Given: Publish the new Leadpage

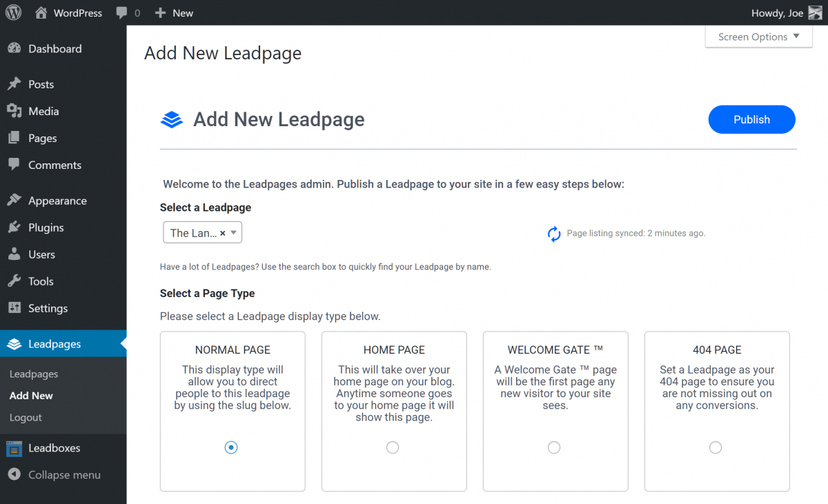Looking at the screenshot, I should 751,119.
